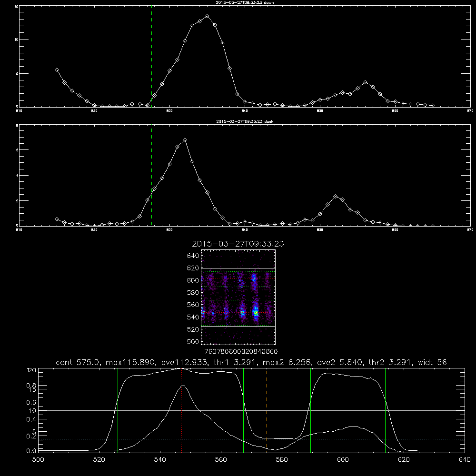Viewport: 476px width, 476px height.
Task: Click the '2015-03-27T09:33:23 dusk' plot title
Action: 245,121
